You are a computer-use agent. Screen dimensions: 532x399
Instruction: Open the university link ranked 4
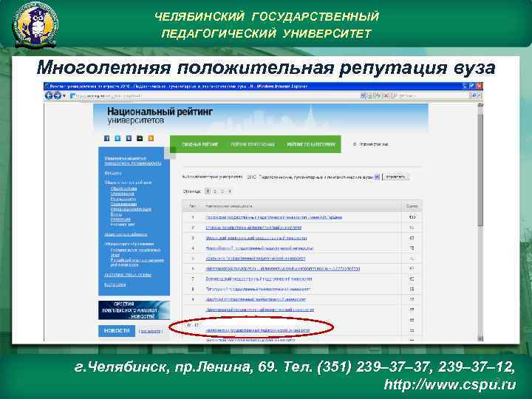259,248
